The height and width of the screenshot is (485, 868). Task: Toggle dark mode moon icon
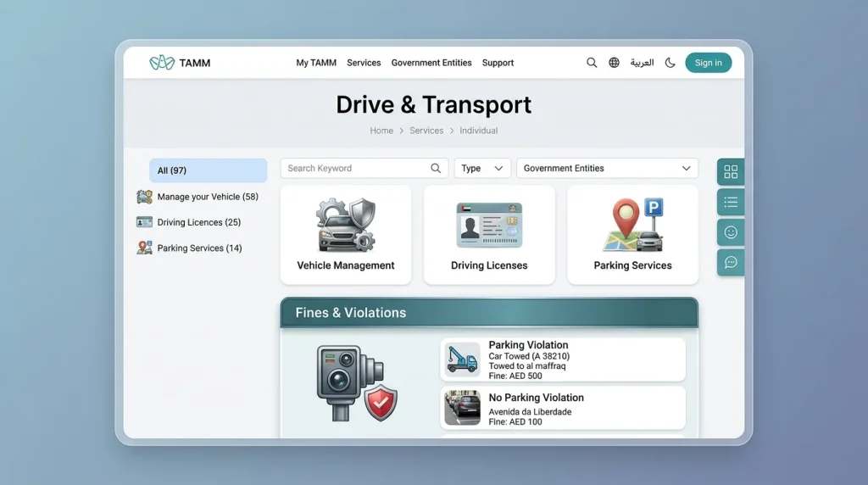point(670,63)
